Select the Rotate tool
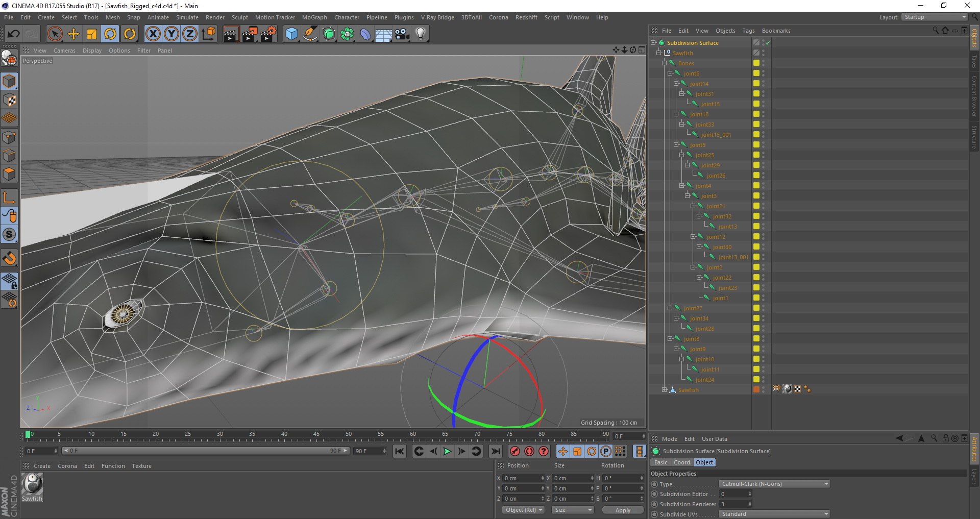The height and width of the screenshot is (519, 980). tap(110, 34)
